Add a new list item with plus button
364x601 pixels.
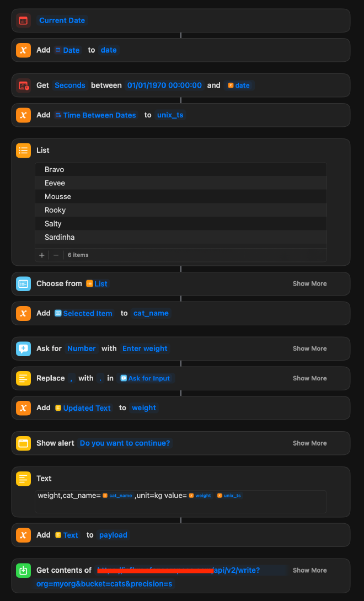(42, 255)
